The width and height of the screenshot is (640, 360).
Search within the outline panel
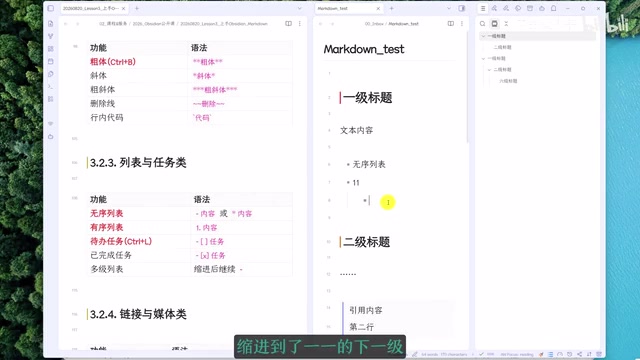click(x=482, y=24)
